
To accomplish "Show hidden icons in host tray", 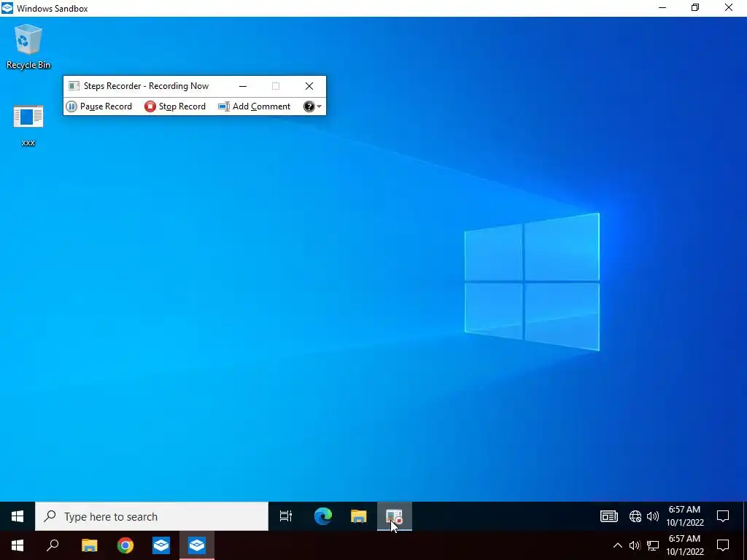I will click(617, 545).
